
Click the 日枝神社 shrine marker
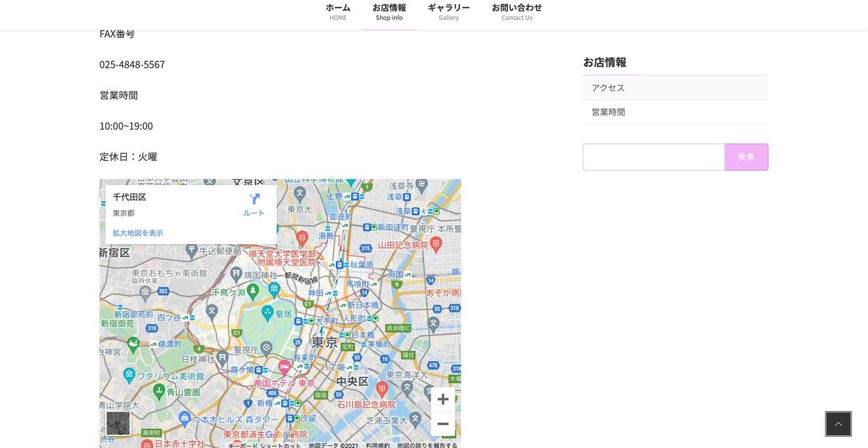tap(222, 358)
